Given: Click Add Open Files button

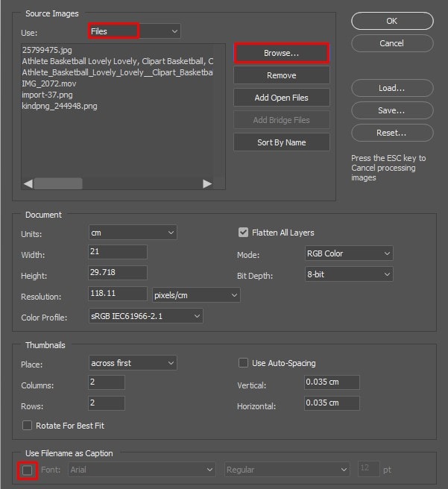Looking at the screenshot, I should click(282, 98).
